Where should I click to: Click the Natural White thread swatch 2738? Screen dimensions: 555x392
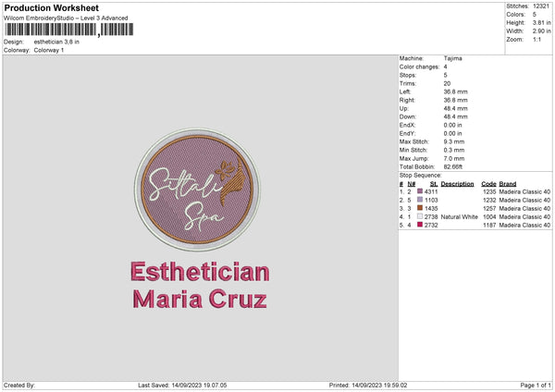click(420, 216)
